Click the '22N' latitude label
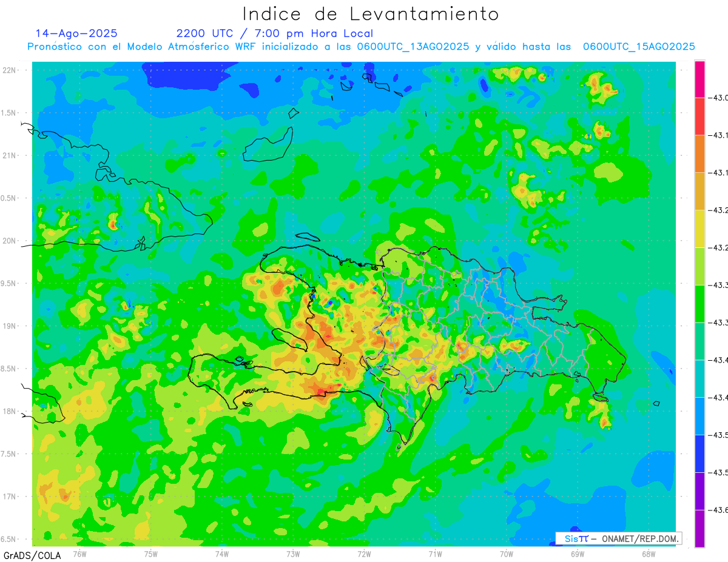This screenshot has height=562, width=728. click(x=8, y=70)
